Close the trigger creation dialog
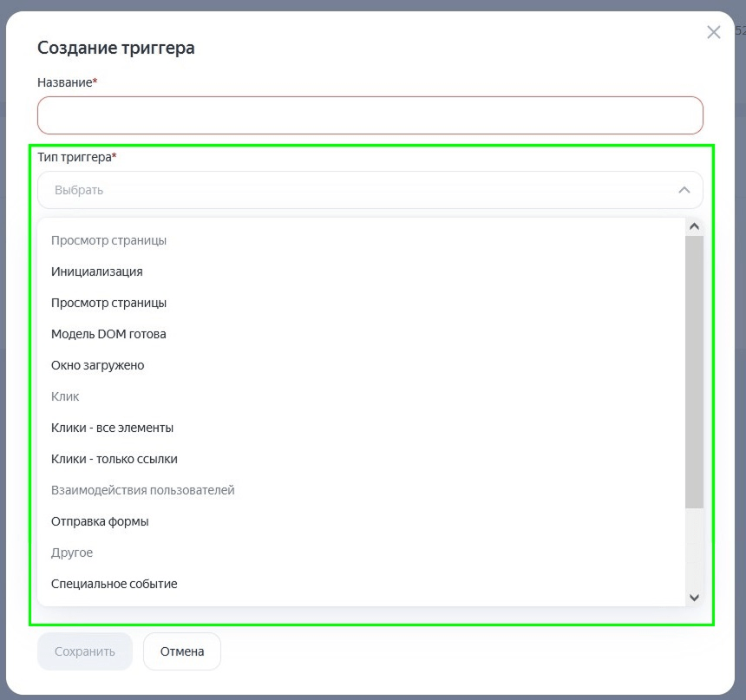 pos(713,32)
